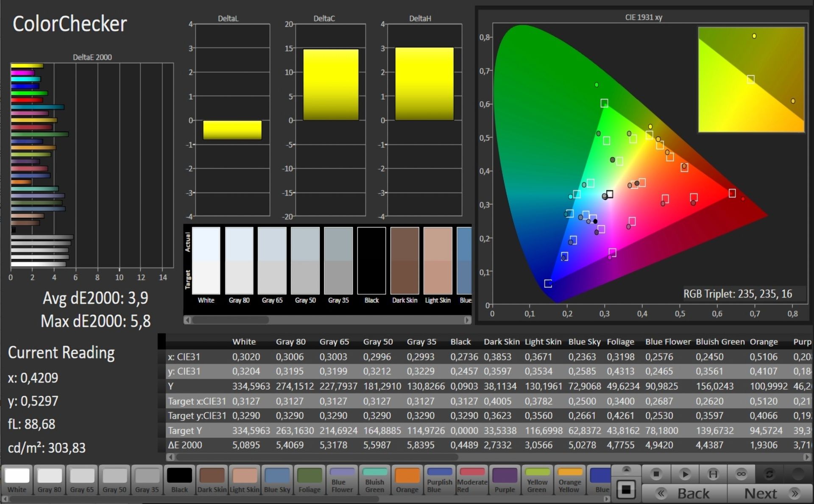Image resolution: width=814 pixels, height=504 pixels.
Task: Select the Moderate Red swatch in the bottom strip
Action: [472, 480]
